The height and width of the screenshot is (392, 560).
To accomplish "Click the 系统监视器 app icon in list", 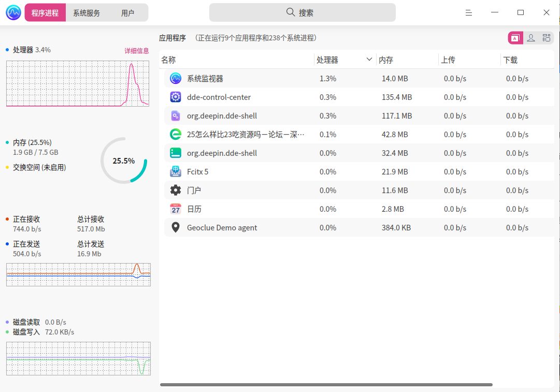I will point(176,78).
